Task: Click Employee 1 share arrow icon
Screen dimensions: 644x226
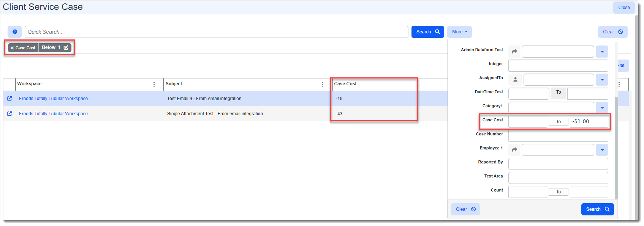Action: tap(514, 150)
